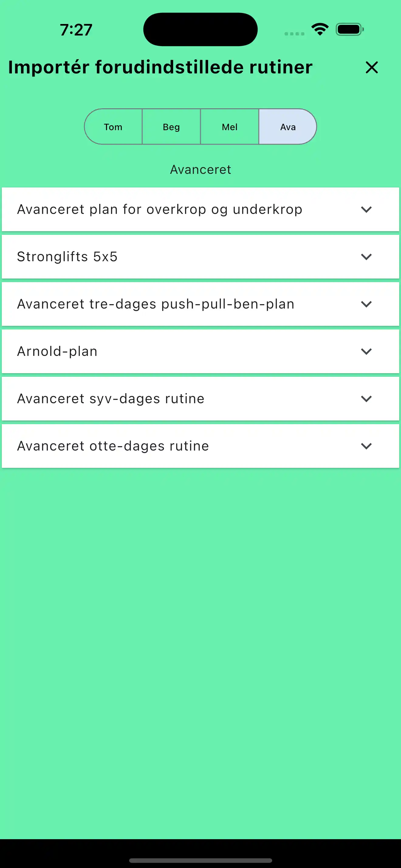The height and width of the screenshot is (868, 401).
Task: Tap chevron beside Avanceret syv-dages rutine
Action: click(x=366, y=399)
